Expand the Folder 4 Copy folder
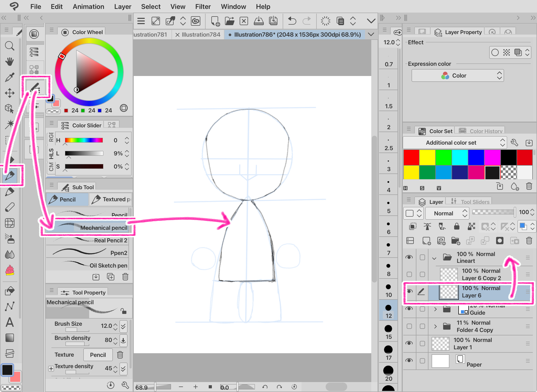Viewport: 537px width, 392px height. 435,326
